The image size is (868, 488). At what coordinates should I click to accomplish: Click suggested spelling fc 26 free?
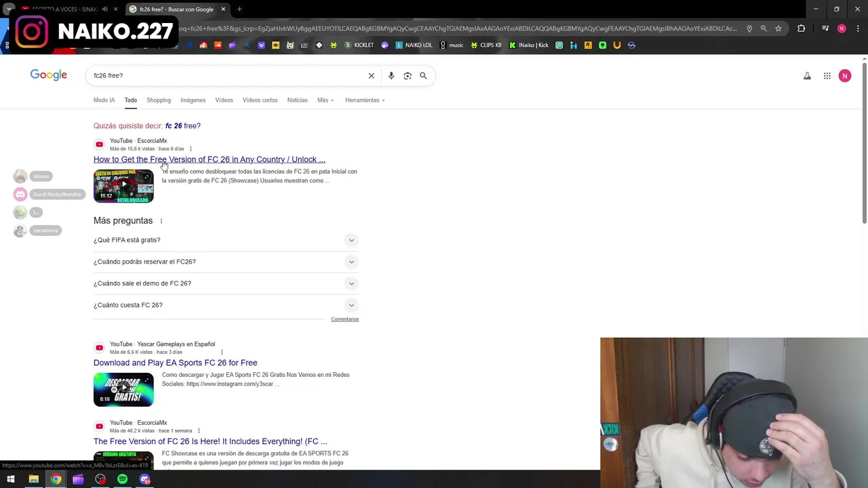tap(182, 125)
